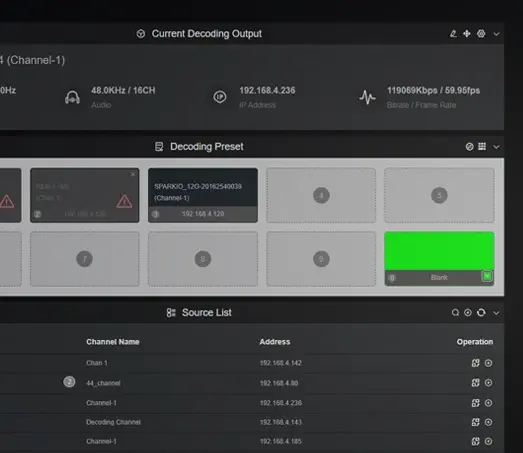The height and width of the screenshot is (453, 523).
Task: Refresh the Source List
Action: pyautogui.click(x=481, y=313)
